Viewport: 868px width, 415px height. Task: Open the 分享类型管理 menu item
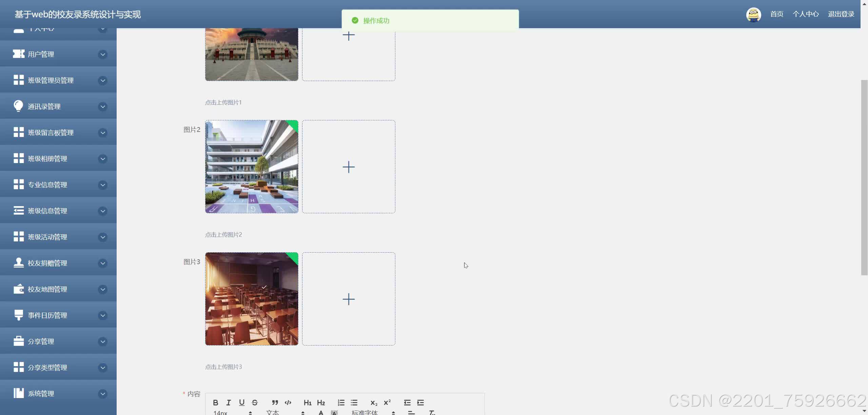coord(47,368)
